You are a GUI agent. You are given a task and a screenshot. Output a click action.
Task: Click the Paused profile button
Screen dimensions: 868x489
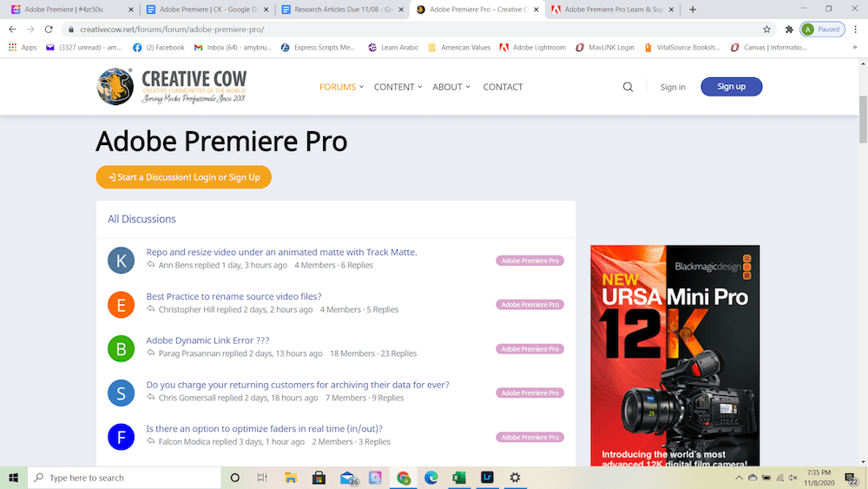[823, 30]
